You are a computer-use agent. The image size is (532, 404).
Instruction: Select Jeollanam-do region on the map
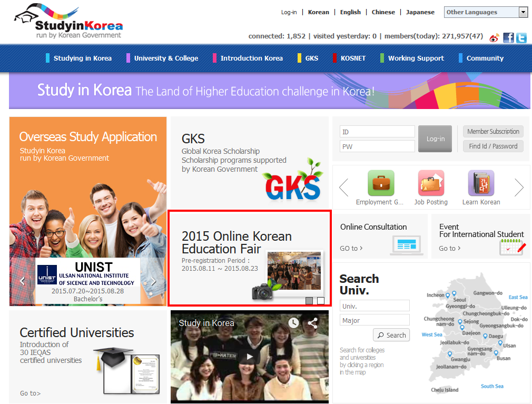[x=451, y=367]
